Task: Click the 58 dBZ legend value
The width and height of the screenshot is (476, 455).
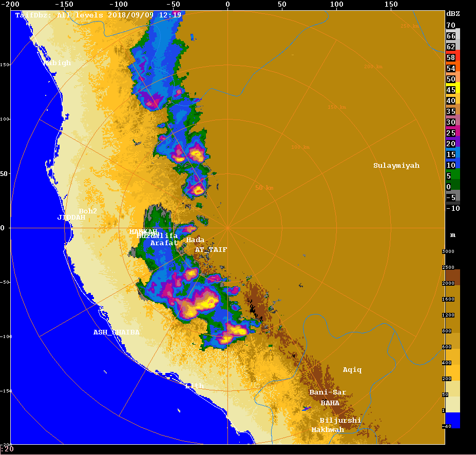Action: coord(451,57)
